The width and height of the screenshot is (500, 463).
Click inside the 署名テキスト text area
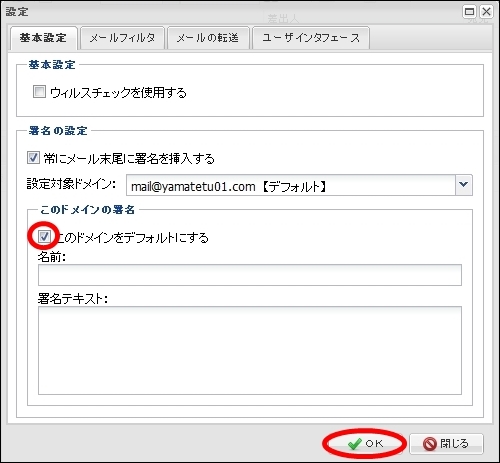250,350
